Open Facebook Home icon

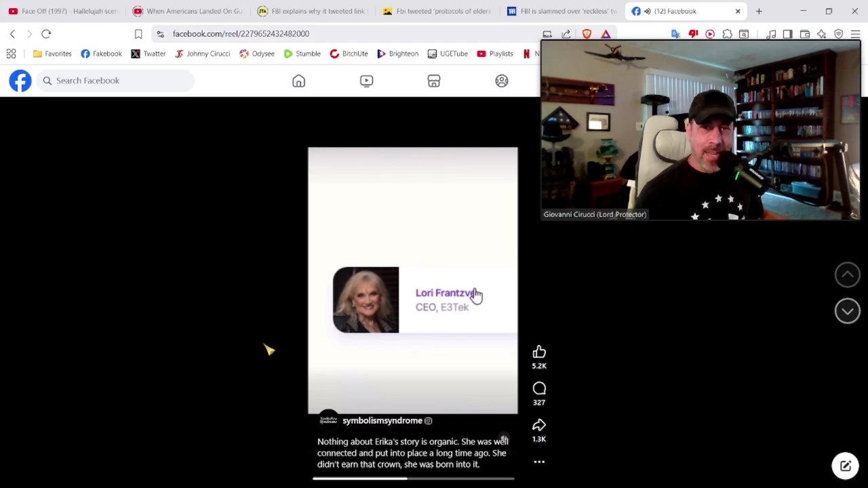pos(298,81)
